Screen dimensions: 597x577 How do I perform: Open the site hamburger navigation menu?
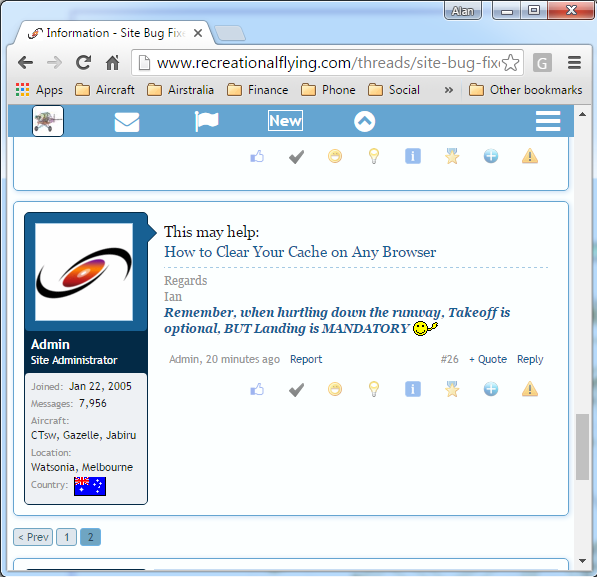[548, 121]
